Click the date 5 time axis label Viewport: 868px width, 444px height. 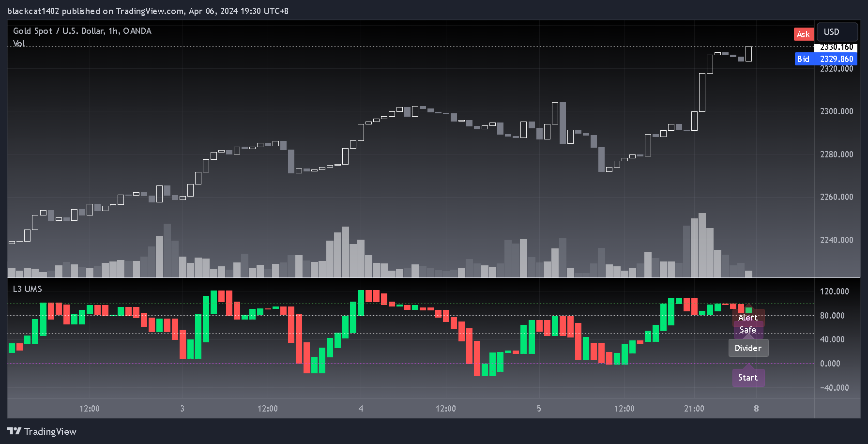pyautogui.click(x=539, y=409)
